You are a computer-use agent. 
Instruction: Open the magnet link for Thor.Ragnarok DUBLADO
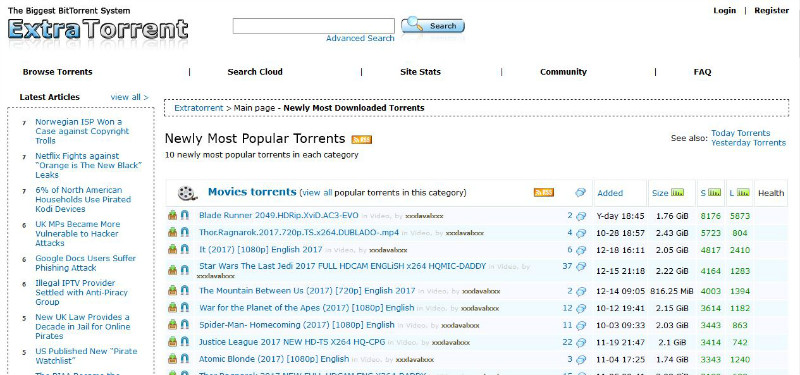click(x=185, y=232)
